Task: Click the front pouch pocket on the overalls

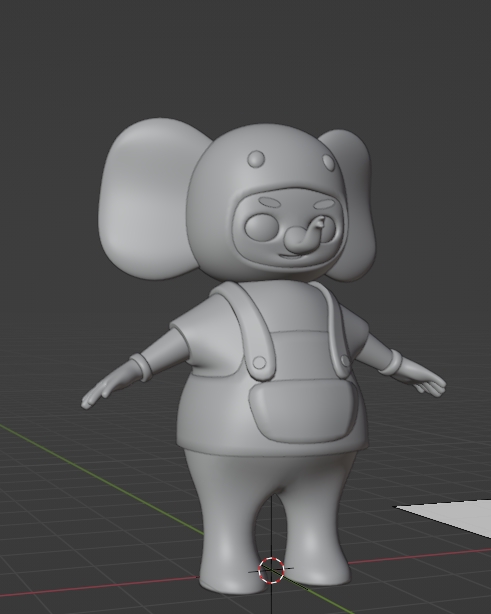Action: pos(303,411)
